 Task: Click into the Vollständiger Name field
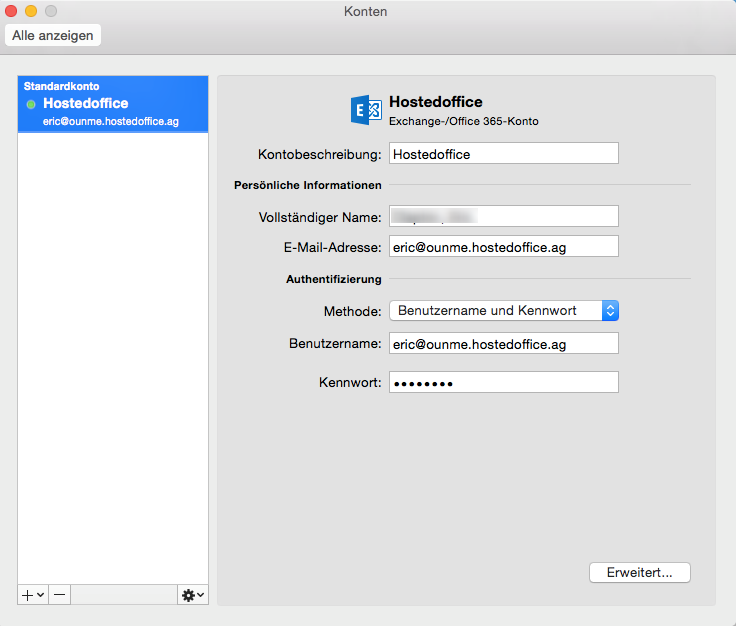click(x=504, y=216)
